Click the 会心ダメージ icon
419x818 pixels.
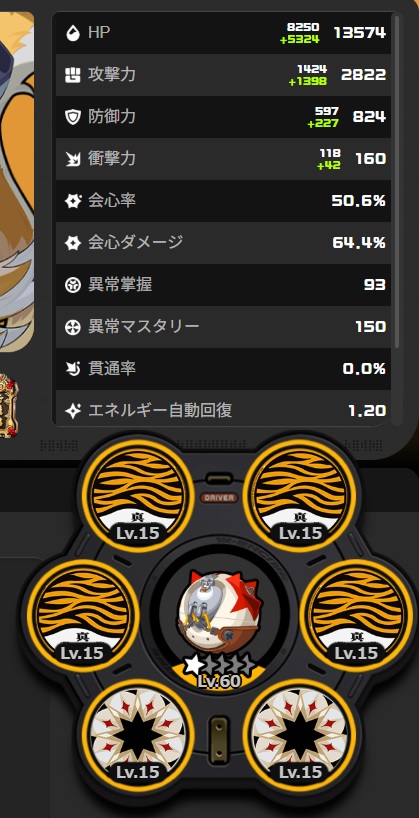[73, 243]
